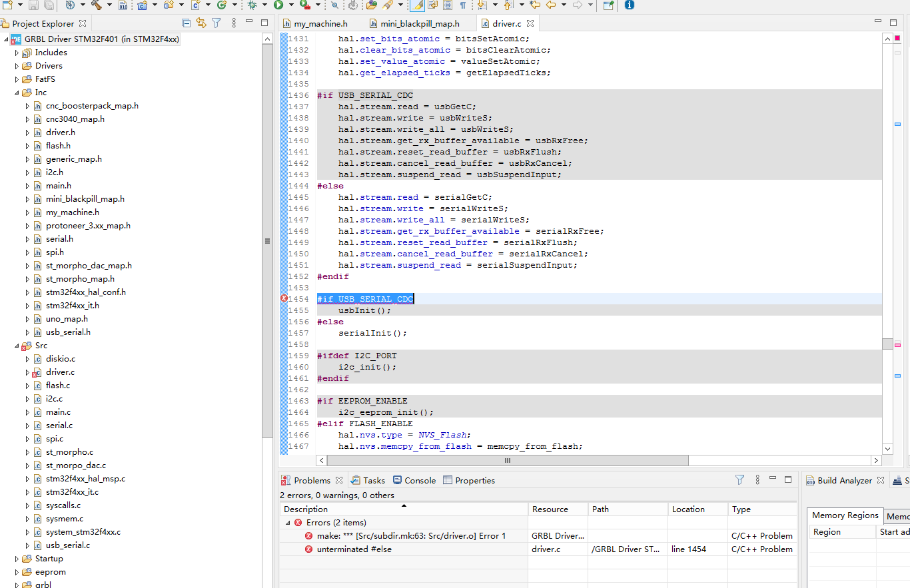910x588 pixels.
Task: Expand the FatFS folder
Action: (17, 79)
